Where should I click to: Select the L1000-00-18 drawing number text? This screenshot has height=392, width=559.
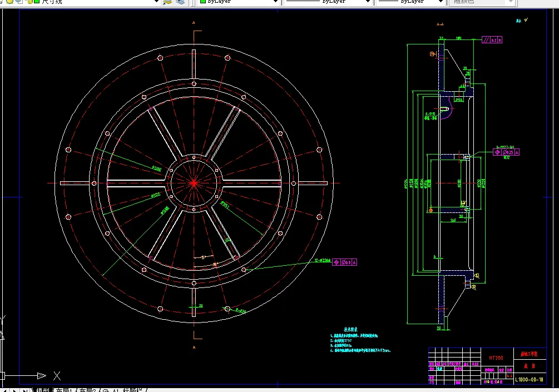tap(529, 380)
